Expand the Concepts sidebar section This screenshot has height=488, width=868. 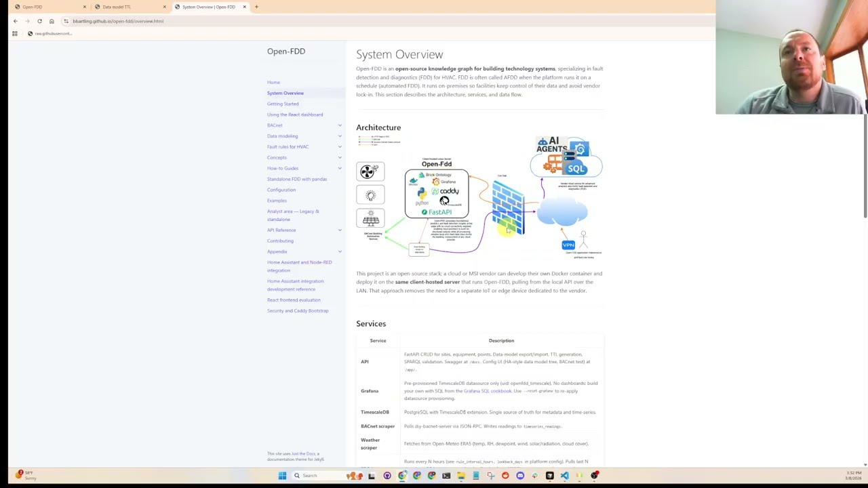tap(340, 158)
